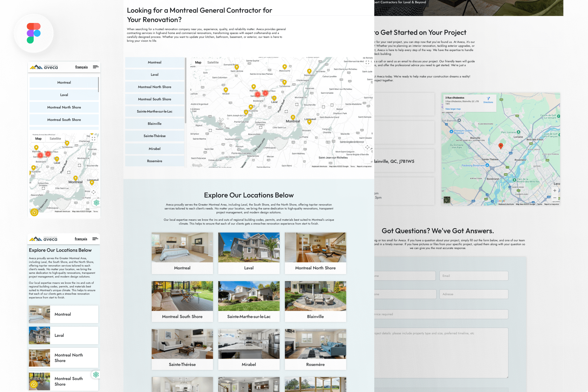Click the Directions arrow icon on Blainville map

click(488, 99)
